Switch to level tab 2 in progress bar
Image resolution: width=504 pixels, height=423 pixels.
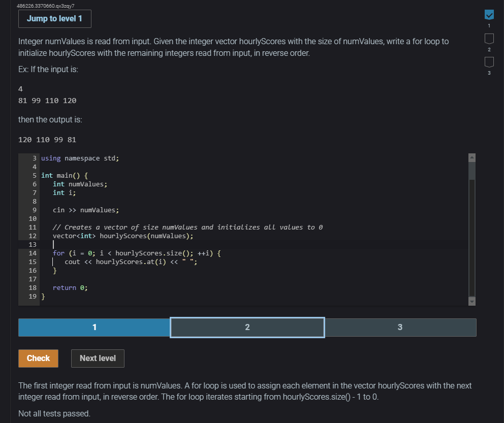[x=247, y=328]
